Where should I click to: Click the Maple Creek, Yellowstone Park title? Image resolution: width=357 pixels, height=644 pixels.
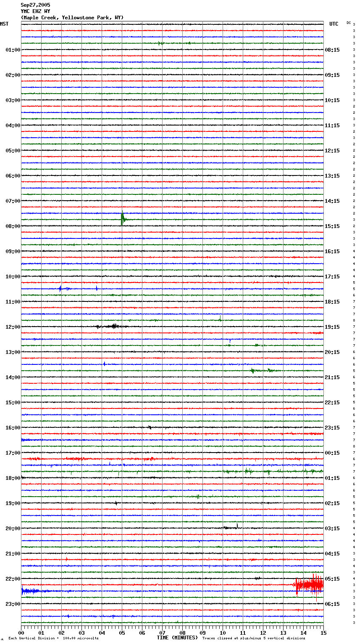[72, 18]
